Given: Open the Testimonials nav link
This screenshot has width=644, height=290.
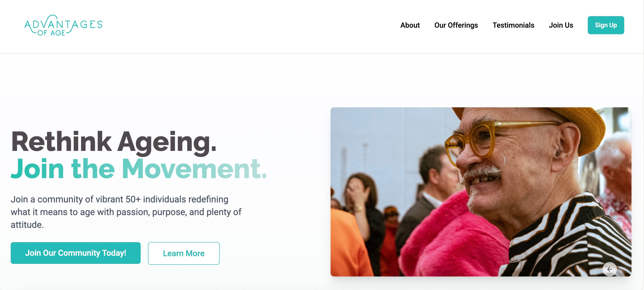Looking at the screenshot, I should 513,25.
